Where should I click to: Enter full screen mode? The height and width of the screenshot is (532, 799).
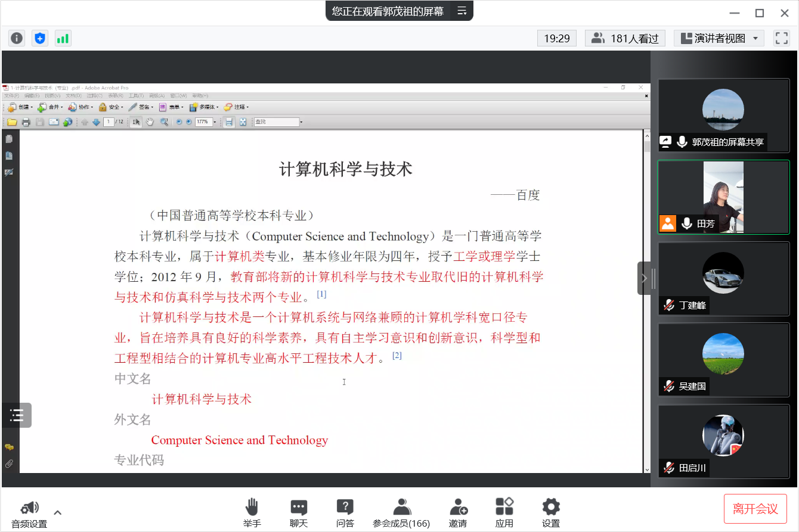(x=781, y=39)
